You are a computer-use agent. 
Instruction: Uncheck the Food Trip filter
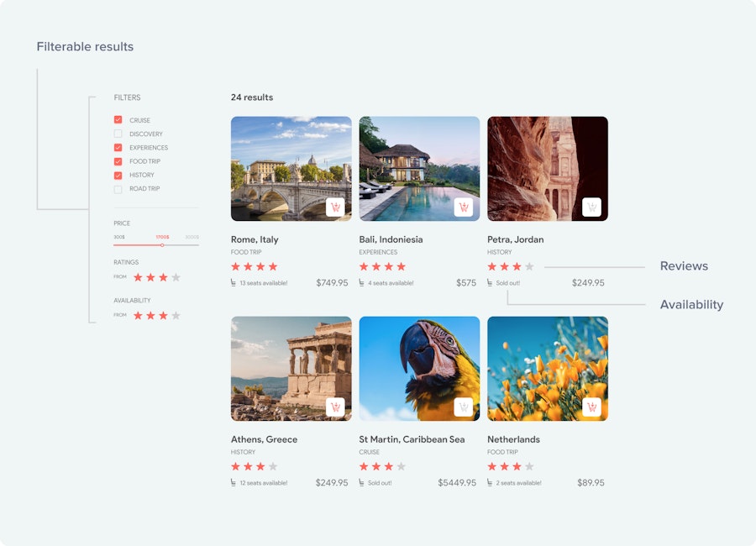click(118, 161)
